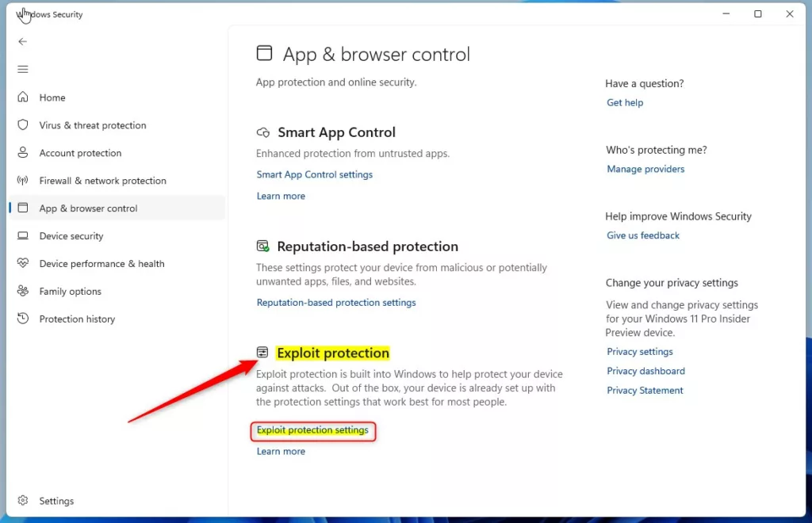Viewport: 812px width, 523px height.
Task: Close the Windows Security window
Action: click(x=789, y=14)
